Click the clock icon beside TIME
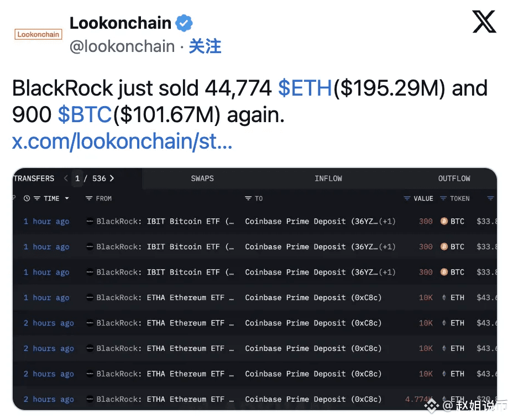 point(27,198)
